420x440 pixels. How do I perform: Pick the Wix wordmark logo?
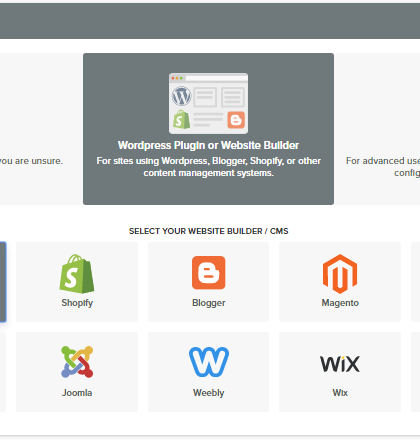click(340, 364)
